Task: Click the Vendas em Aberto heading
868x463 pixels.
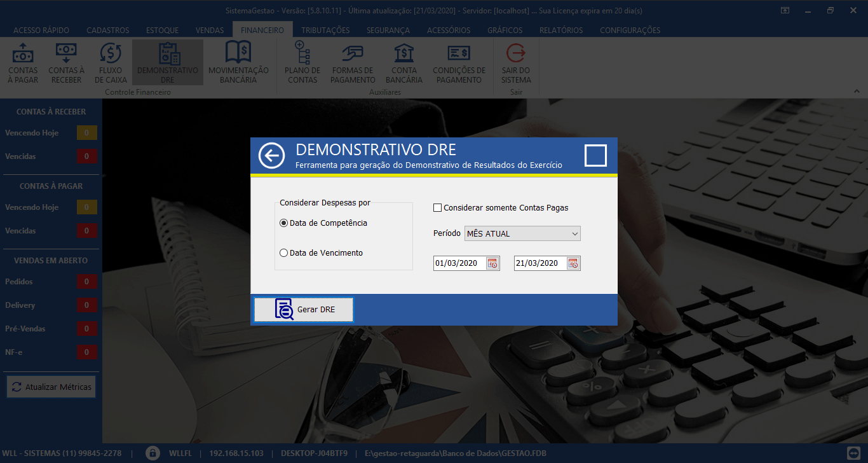Action: pyautogui.click(x=51, y=261)
